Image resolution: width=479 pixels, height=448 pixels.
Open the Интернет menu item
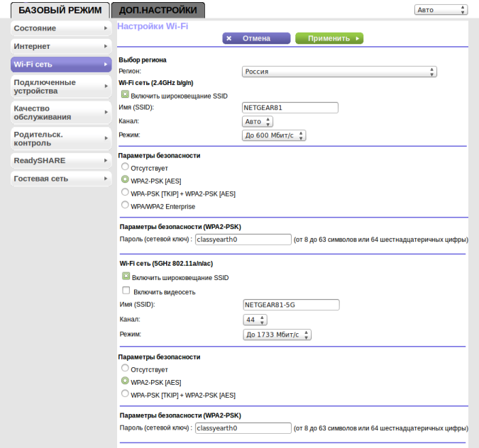click(x=61, y=46)
